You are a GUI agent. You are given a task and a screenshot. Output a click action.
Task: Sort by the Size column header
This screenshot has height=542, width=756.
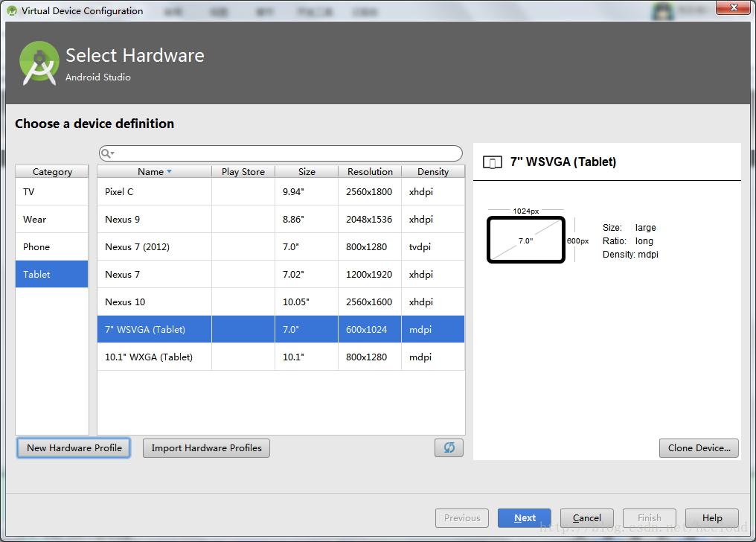(x=307, y=172)
